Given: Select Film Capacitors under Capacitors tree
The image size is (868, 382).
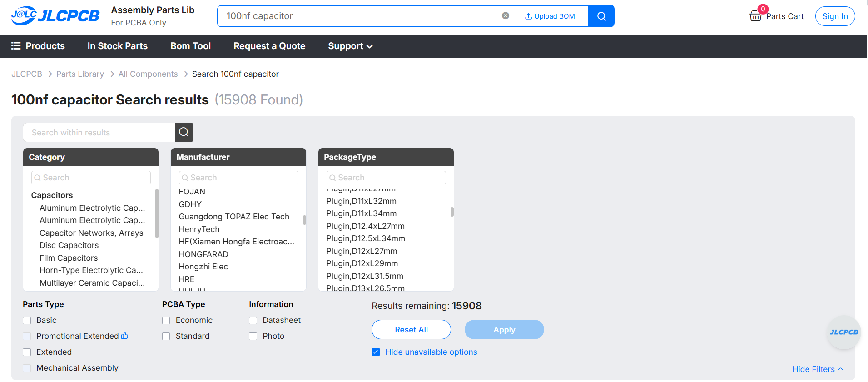Looking at the screenshot, I should (69, 258).
